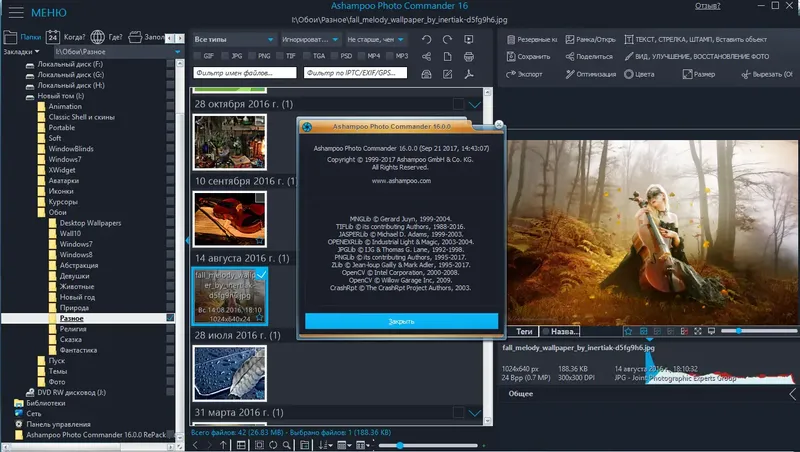Screen dimensions: 800x452
Task: Click the Отзыв? feedback link
Action: (706, 6)
